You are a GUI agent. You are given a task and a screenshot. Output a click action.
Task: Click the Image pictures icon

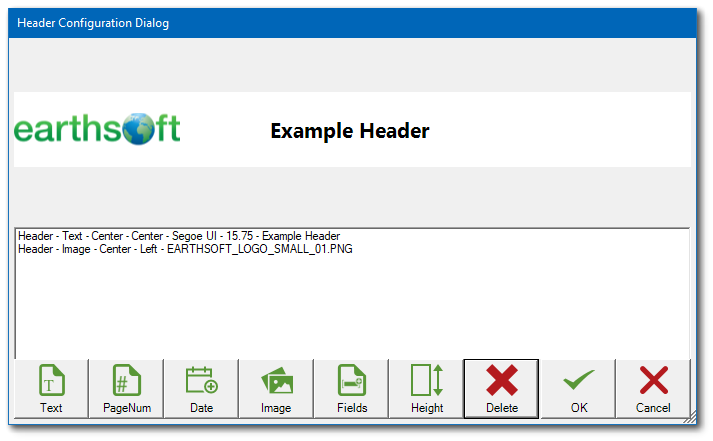[x=276, y=381]
